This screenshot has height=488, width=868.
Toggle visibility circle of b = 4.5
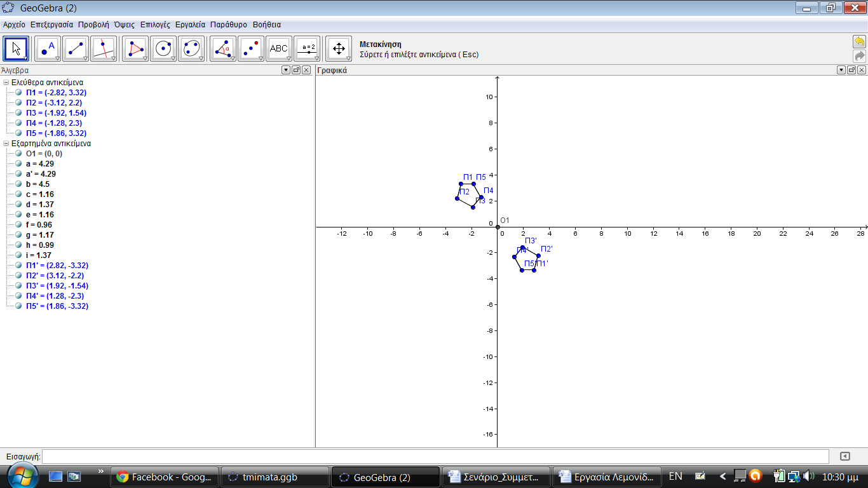18,184
